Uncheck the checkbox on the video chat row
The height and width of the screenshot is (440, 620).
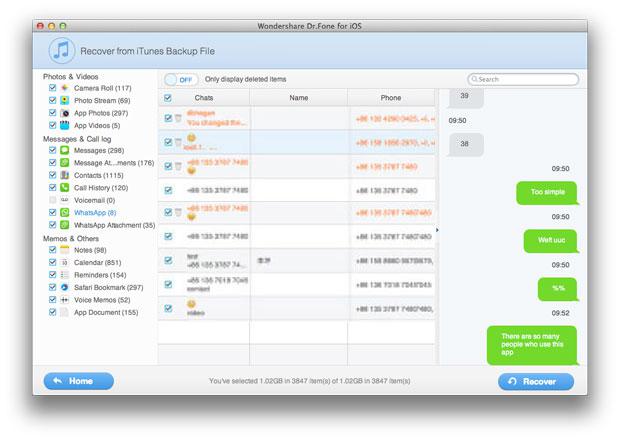168,308
